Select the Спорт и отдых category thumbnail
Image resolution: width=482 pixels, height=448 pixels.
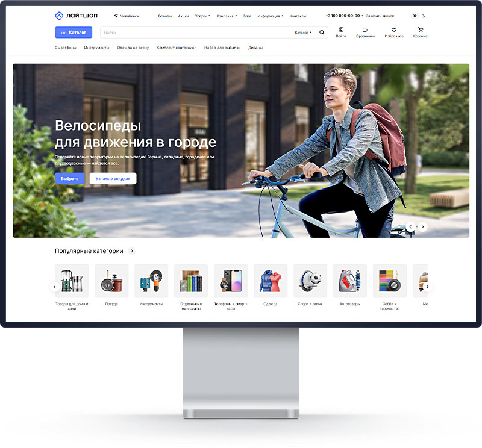click(310, 281)
